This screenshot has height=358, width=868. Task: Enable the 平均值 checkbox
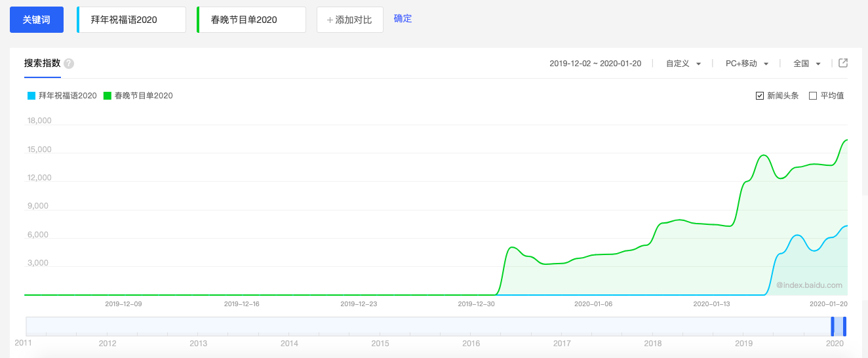coord(813,96)
